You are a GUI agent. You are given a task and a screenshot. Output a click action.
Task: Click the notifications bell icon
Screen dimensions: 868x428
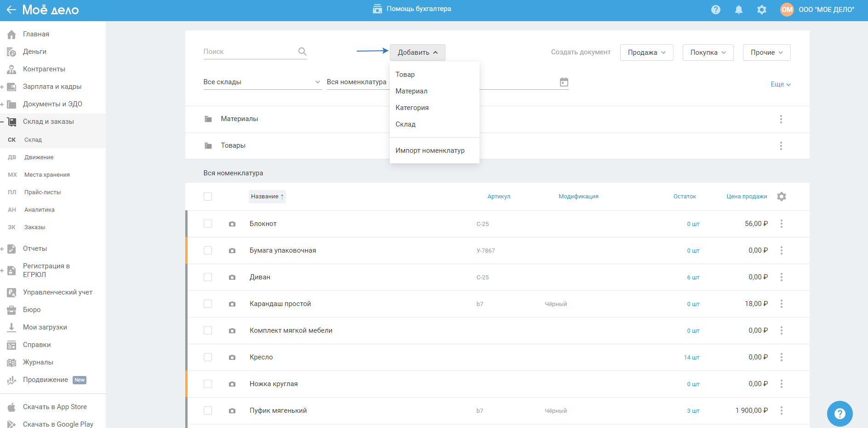click(738, 10)
